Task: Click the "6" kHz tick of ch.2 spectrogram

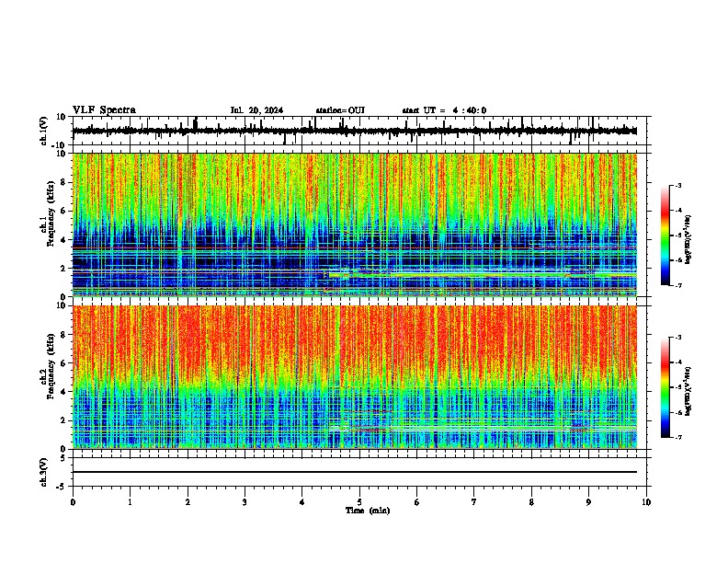Action: [63, 363]
